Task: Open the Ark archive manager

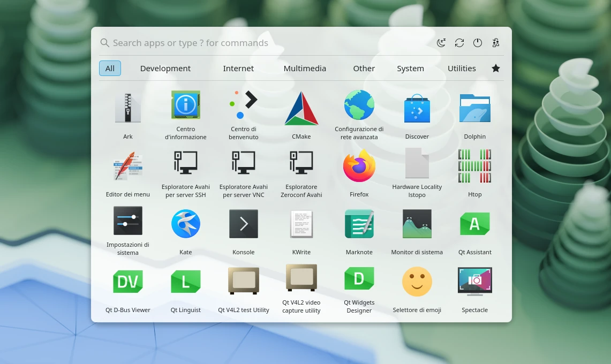Action: 128,108
